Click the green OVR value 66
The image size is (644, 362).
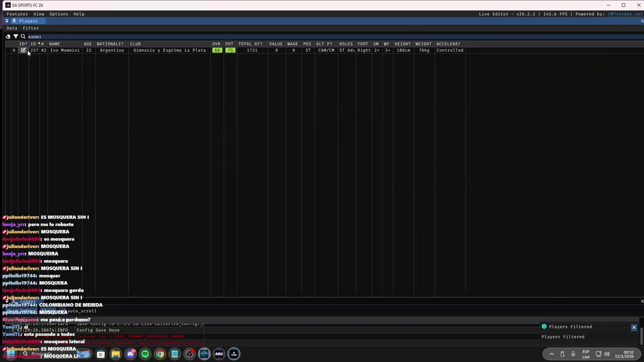(217, 50)
